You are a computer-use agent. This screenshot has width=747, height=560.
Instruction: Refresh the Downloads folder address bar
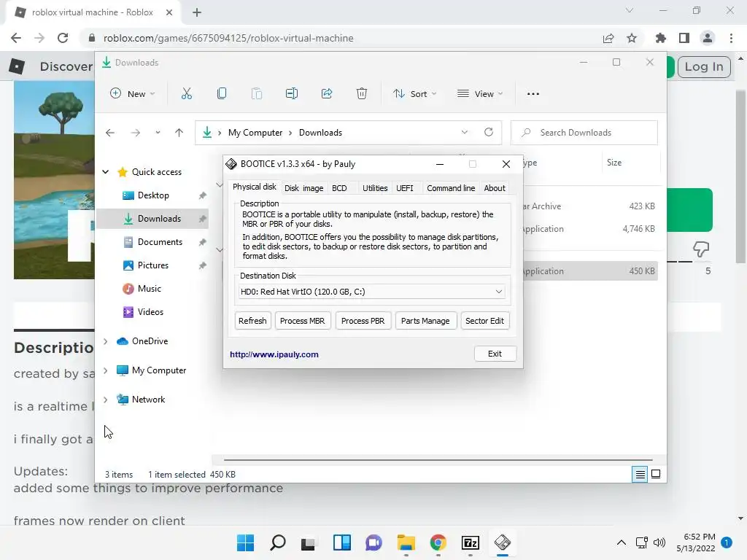(x=488, y=133)
